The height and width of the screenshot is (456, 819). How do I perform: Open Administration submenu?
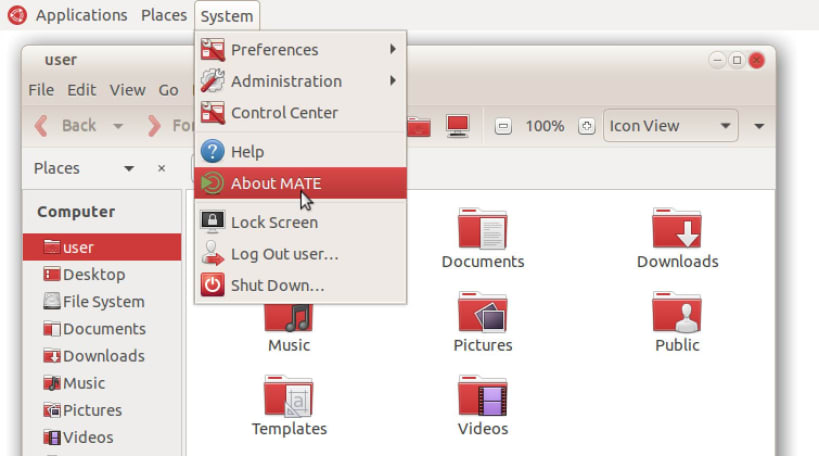coord(300,81)
